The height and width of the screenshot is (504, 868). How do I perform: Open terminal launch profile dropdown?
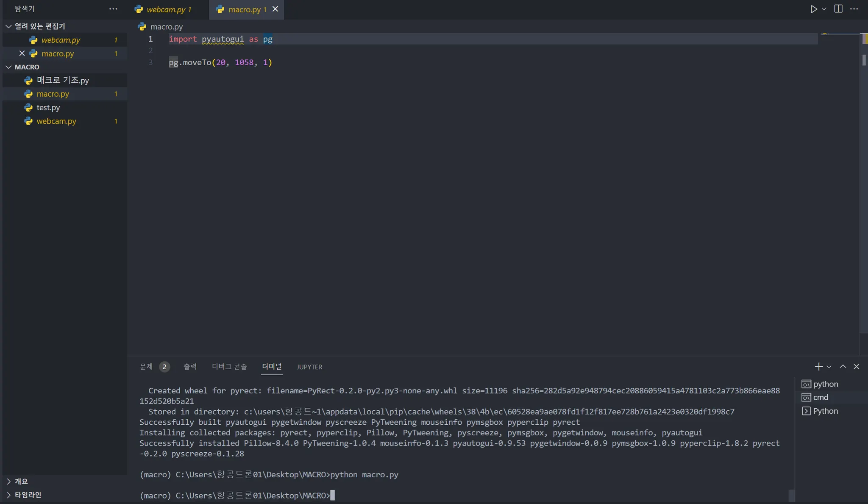click(x=829, y=367)
